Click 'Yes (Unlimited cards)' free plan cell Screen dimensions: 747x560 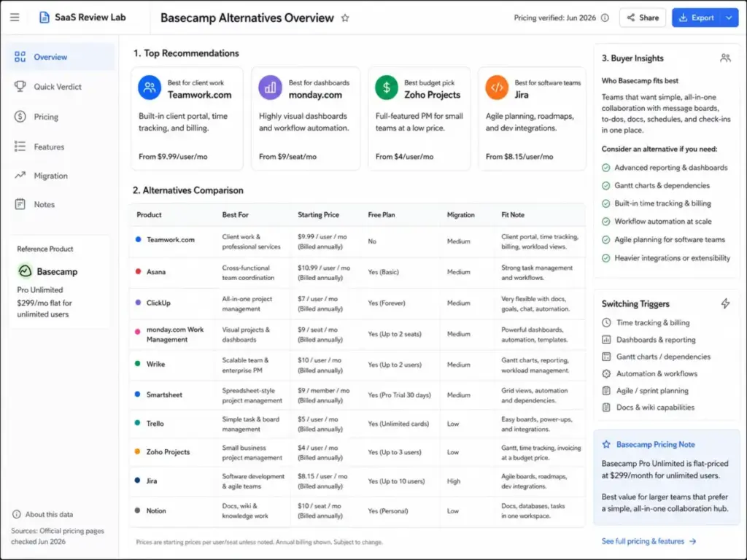[398, 424]
